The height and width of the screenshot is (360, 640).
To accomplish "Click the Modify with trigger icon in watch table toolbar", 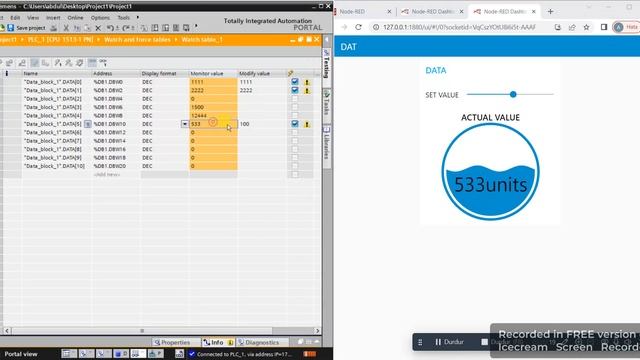I will click(x=69, y=62).
